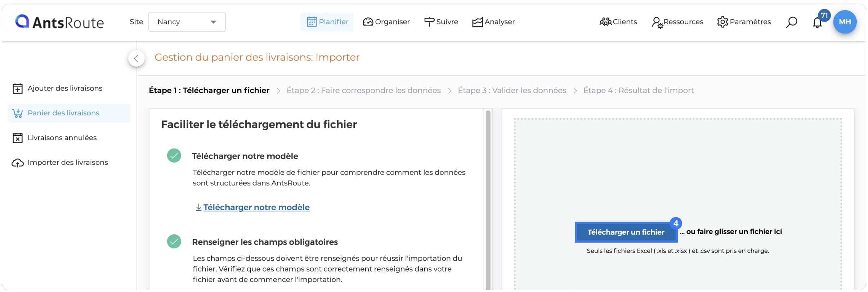Open the Nancy site dropdown
This screenshot has height=292, width=868.
[x=187, y=22]
